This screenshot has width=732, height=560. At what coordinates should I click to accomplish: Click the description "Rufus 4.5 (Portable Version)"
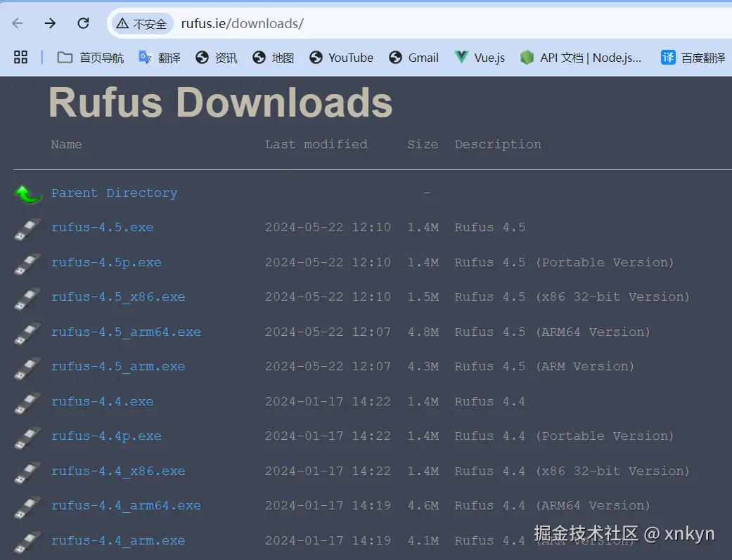[x=565, y=263]
